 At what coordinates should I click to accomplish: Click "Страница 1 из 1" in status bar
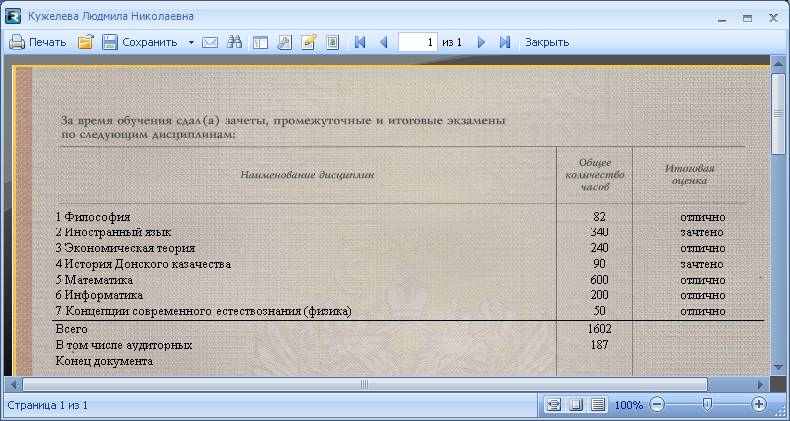48,405
